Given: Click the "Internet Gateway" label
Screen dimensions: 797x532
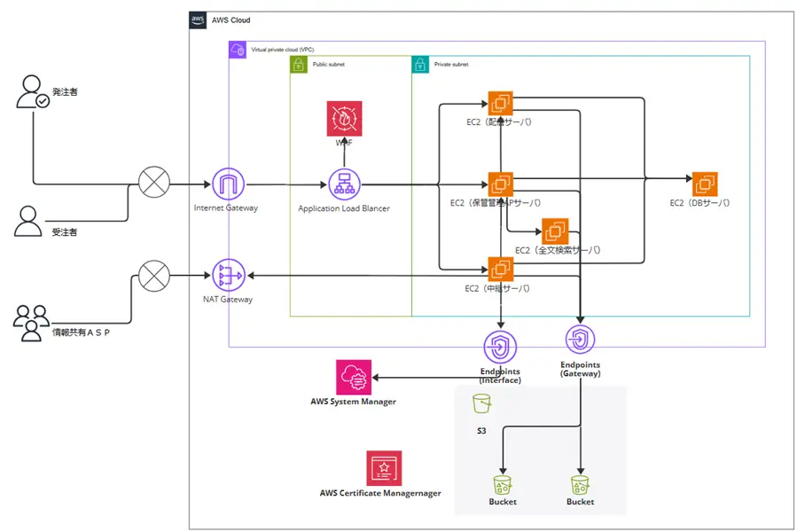Looking at the screenshot, I should [x=226, y=208].
